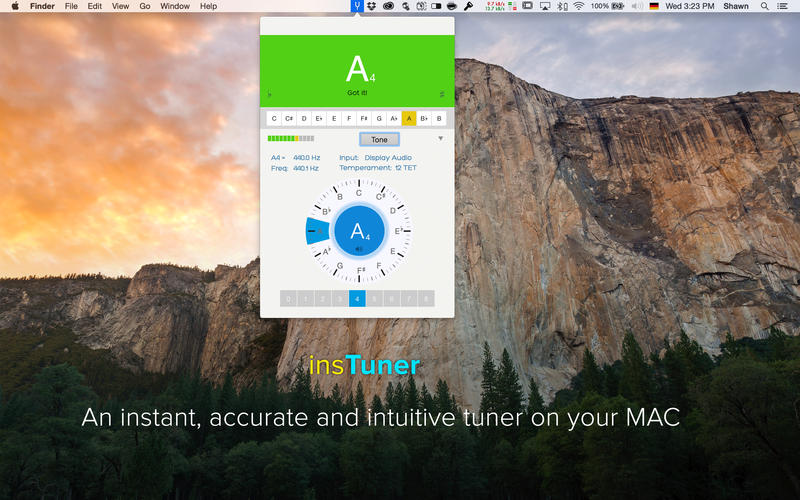
Task: Open the Apple logo menu
Action: tap(15, 6)
